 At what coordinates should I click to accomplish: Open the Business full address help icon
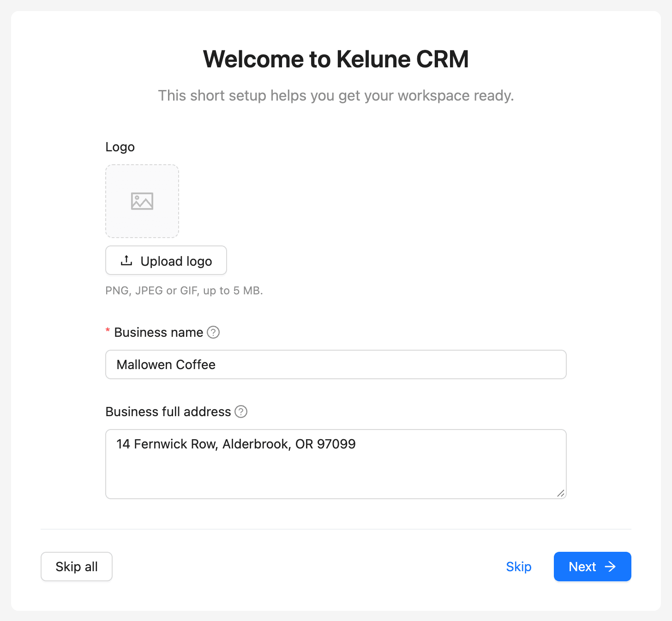(241, 412)
